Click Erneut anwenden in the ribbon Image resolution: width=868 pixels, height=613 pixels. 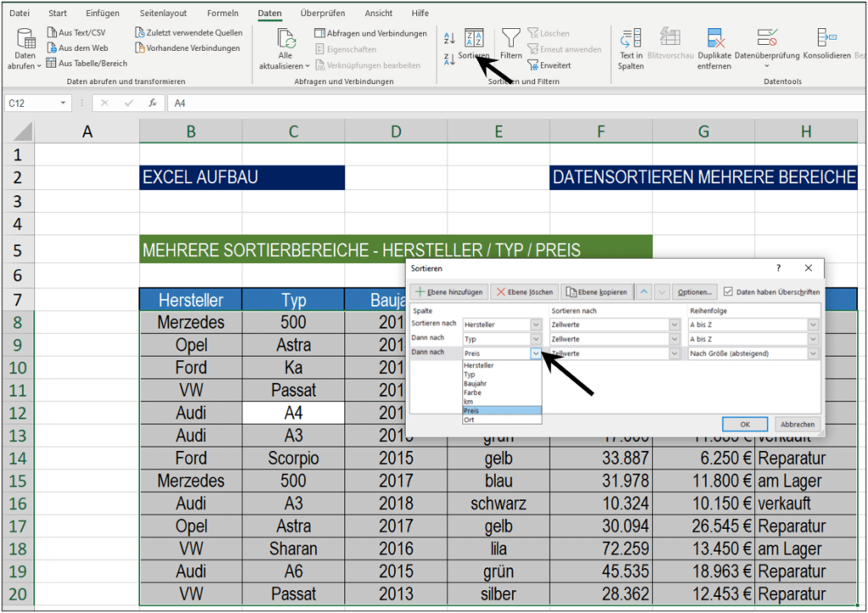(564, 49)
